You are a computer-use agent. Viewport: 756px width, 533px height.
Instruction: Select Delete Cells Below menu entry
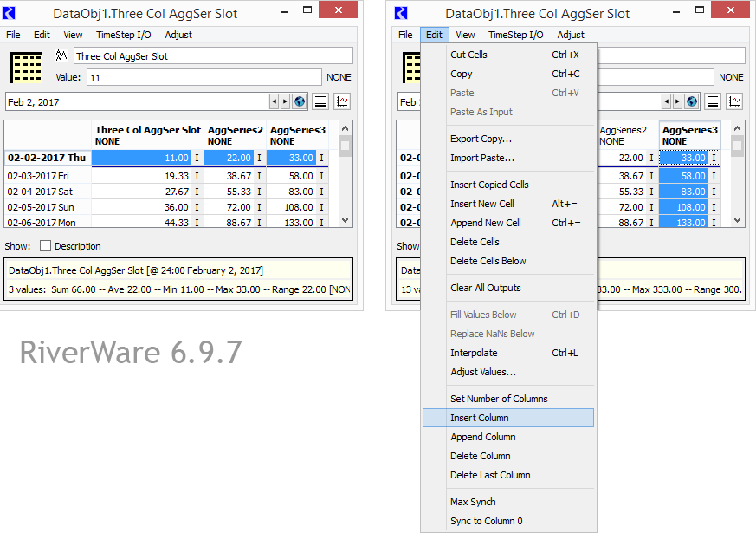pos(508,261)
